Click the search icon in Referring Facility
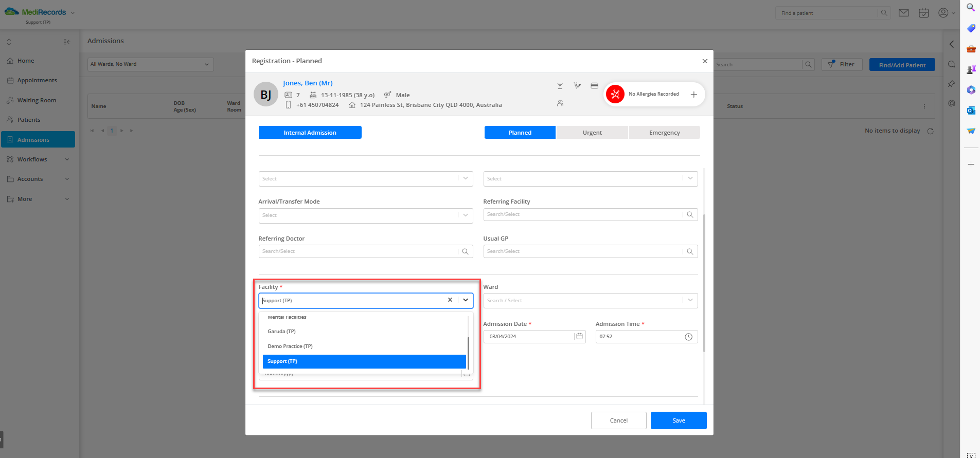 pos(690,214)
